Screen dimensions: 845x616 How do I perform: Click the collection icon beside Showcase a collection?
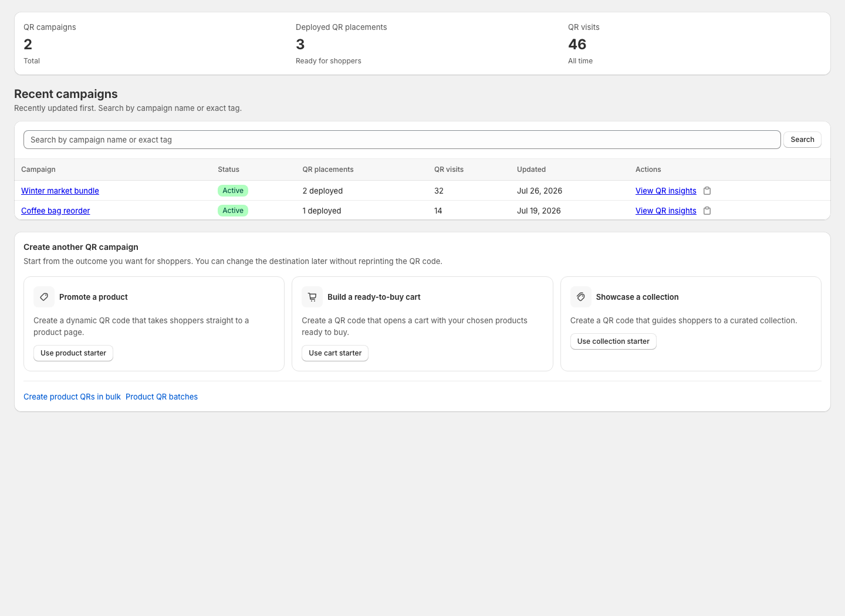click(581, 297)
